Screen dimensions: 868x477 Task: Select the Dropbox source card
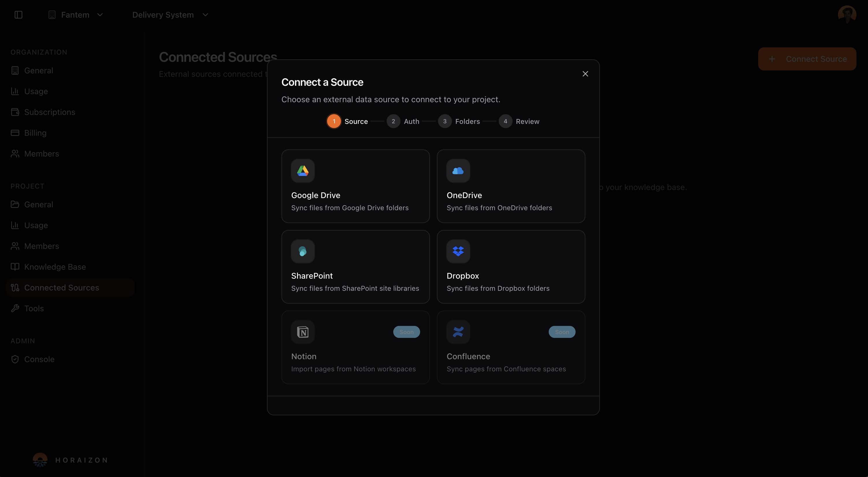tap(511, 267)
